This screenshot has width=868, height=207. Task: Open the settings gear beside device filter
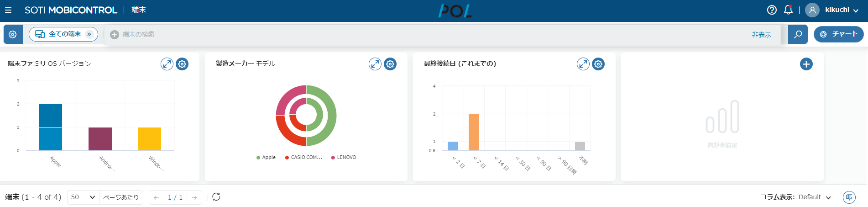(13, 34)
